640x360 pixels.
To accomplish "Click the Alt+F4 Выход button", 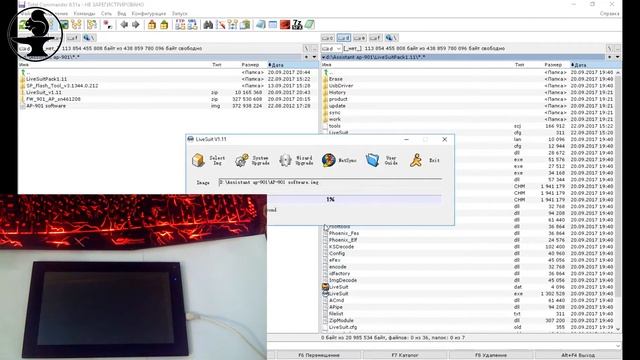I will pos(578,355).
